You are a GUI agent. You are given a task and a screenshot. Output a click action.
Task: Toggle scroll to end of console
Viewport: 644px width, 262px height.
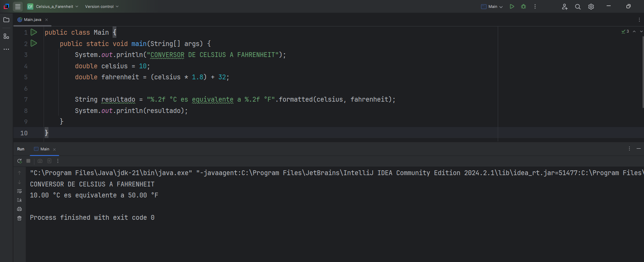[20, 200]
